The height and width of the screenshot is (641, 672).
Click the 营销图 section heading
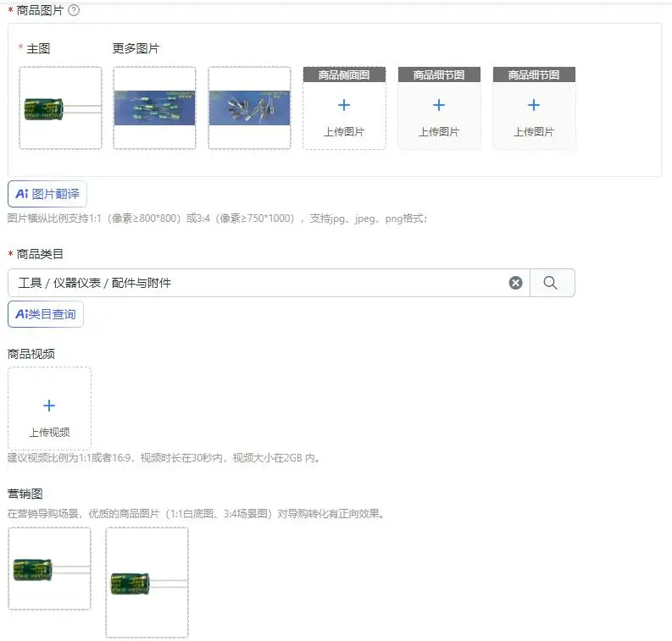[x=25, y=494]
